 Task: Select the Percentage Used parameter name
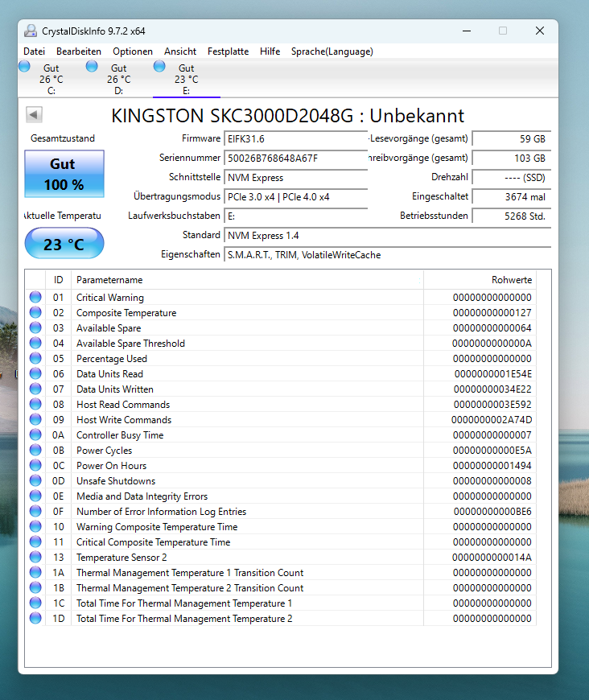pos(112,359)
